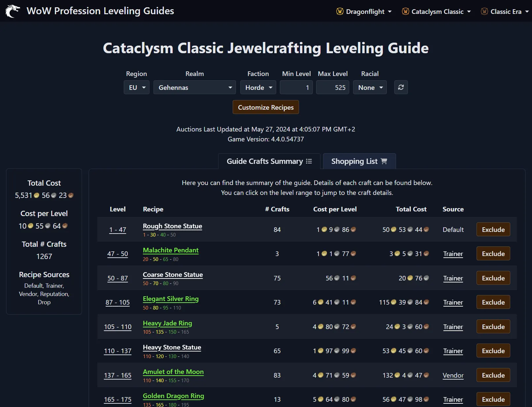532x407 pixels.
Task: Open the Malachite Pendant recipe link
Action: [171, 250]
